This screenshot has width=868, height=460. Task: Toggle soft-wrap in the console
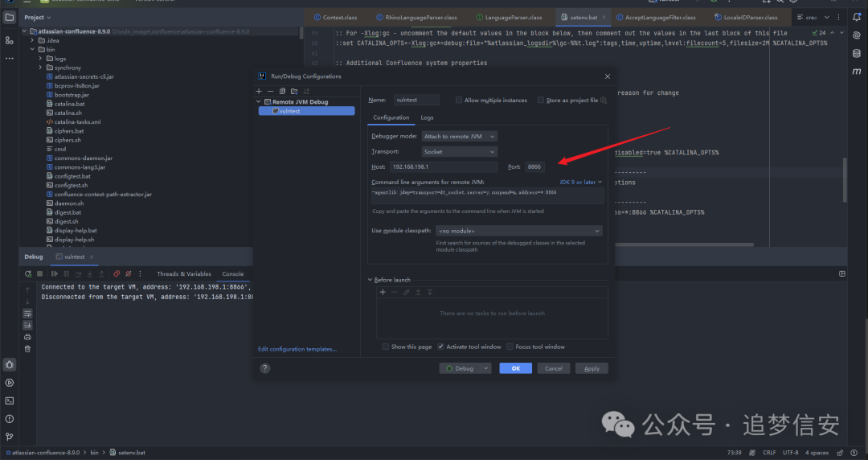27,314
